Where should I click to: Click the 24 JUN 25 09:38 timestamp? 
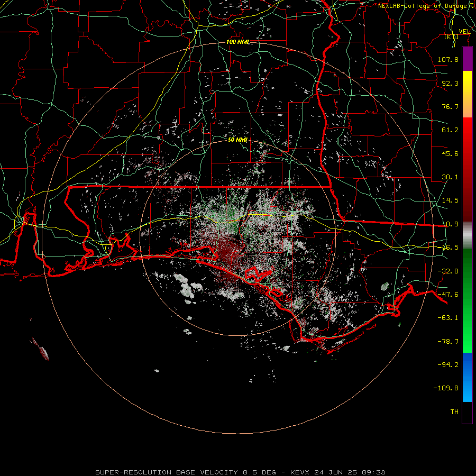pos(350,472)
